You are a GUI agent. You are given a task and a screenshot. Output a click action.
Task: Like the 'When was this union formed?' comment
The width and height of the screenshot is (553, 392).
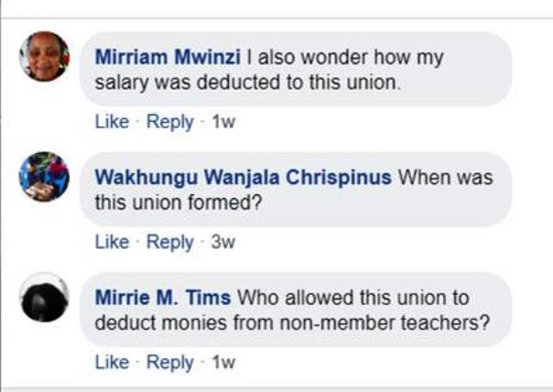[x=112, y=242]
